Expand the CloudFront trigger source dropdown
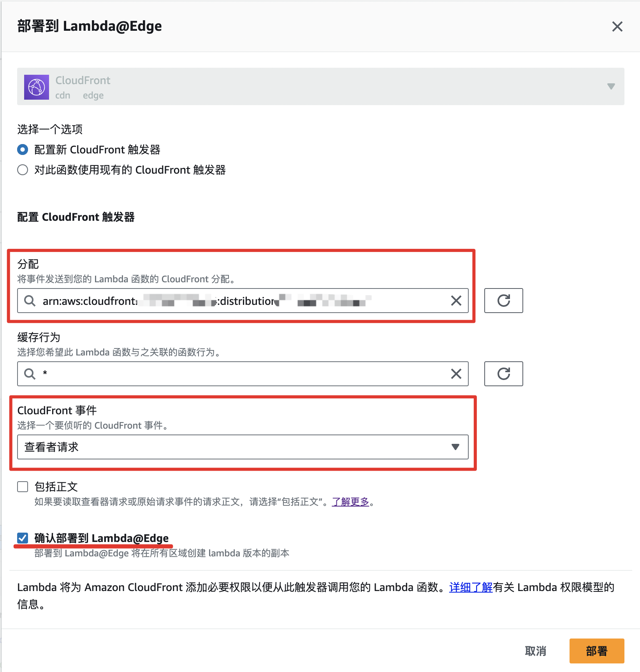 click(321, 86)
